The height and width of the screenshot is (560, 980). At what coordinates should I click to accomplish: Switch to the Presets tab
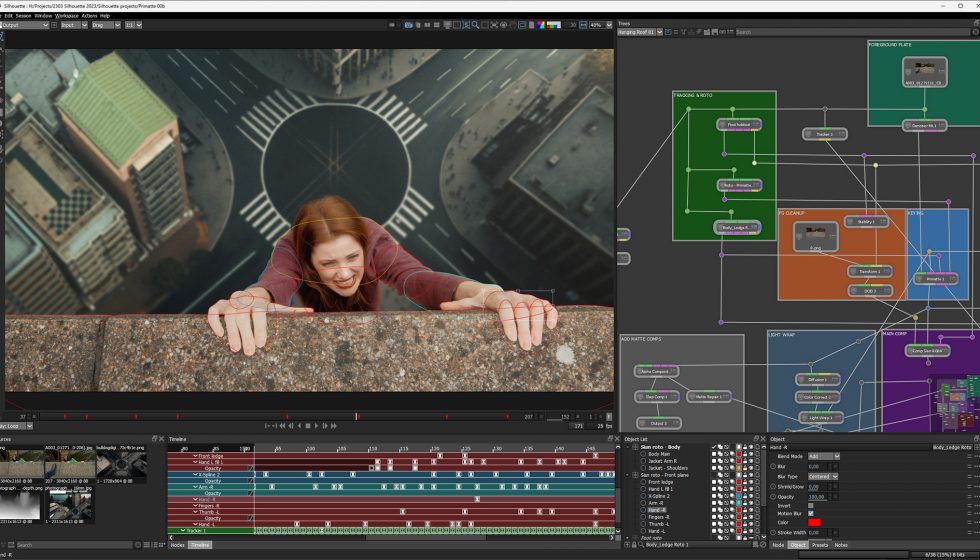(x=819, y=545)
